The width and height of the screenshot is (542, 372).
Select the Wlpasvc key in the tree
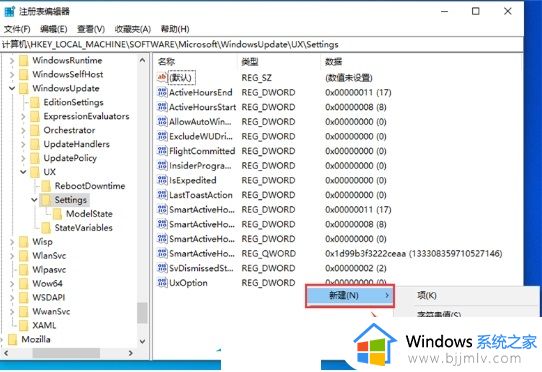point(49,270)
